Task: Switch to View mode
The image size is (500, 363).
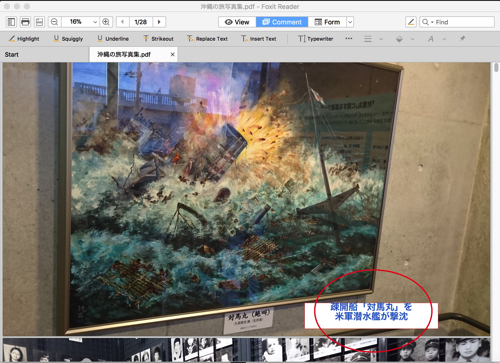Action: 237,22
